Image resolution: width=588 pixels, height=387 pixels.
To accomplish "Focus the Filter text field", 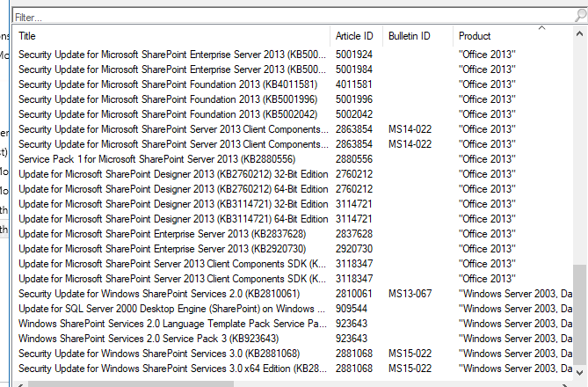I will (x=294, y=17).
